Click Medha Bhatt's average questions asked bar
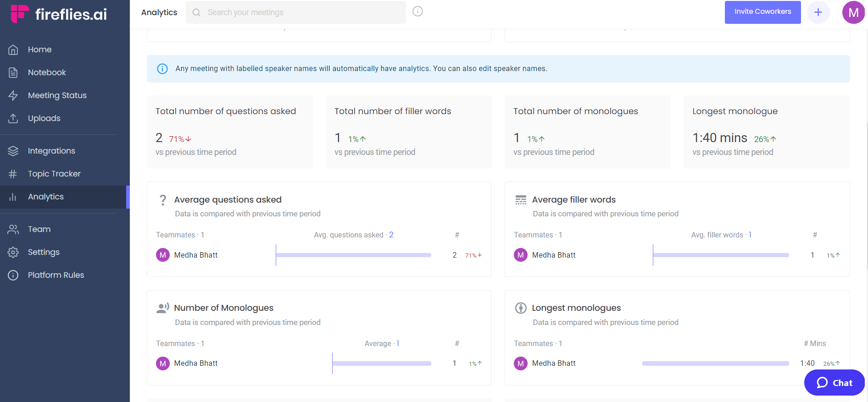Screen dimensions: 868x402 tap(353, 255)
